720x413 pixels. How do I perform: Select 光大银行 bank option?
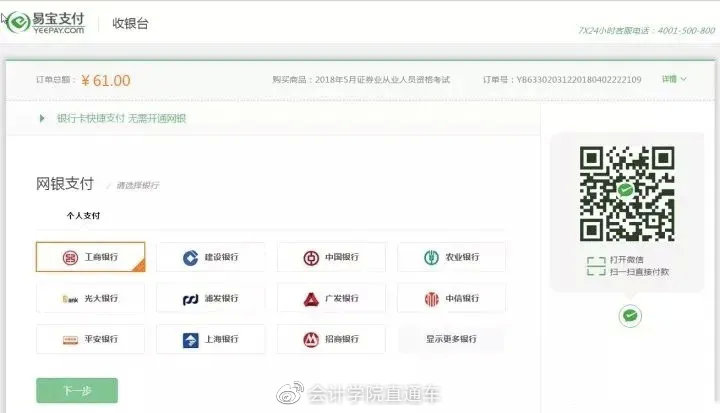tap(90, 298)
